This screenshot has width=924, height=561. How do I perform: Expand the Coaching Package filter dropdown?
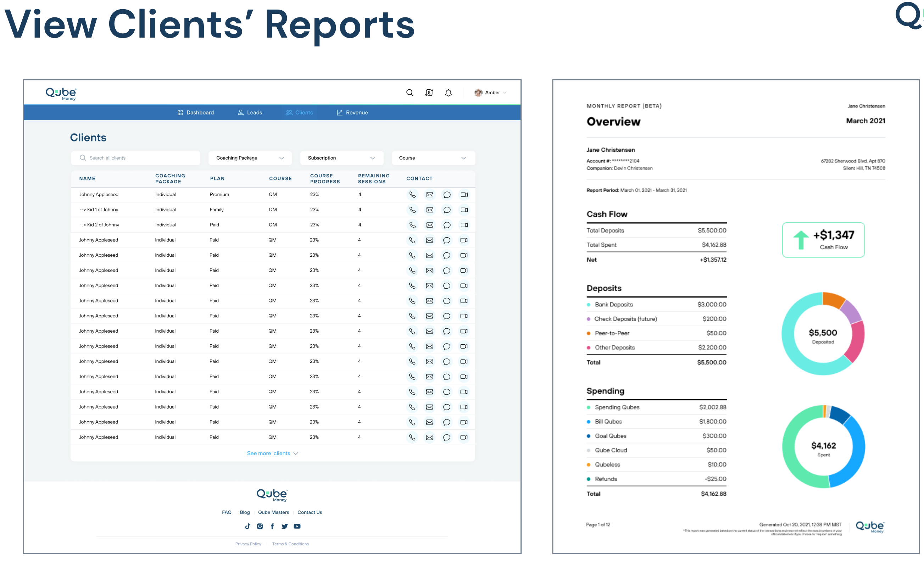pos(250,158)
